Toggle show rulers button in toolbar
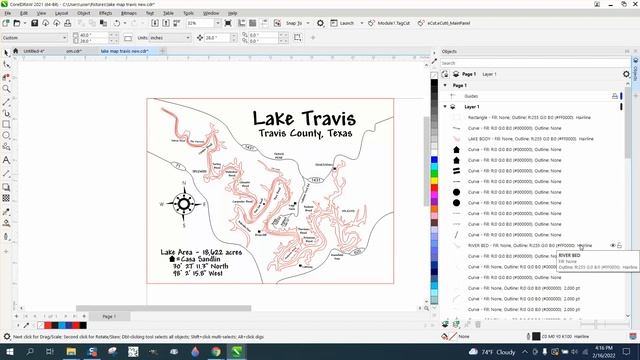Screen dimensions: 640x360 242,23
